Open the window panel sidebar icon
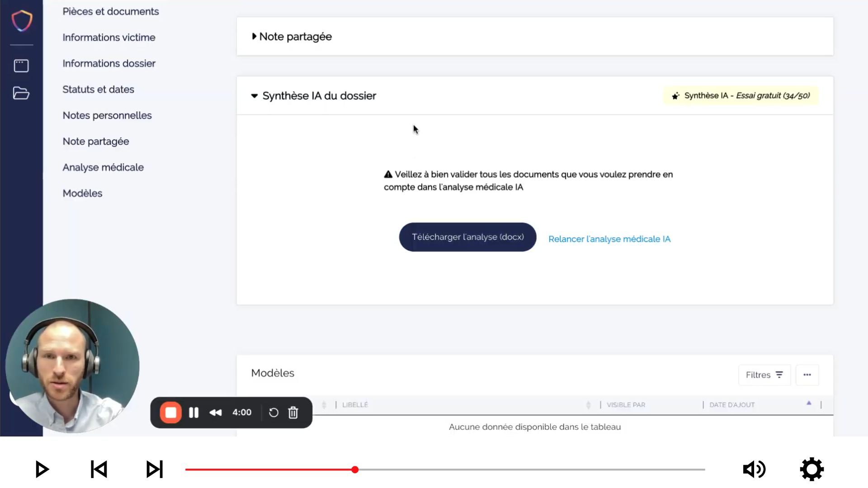 pyautogui.click(x=21, y=66)
